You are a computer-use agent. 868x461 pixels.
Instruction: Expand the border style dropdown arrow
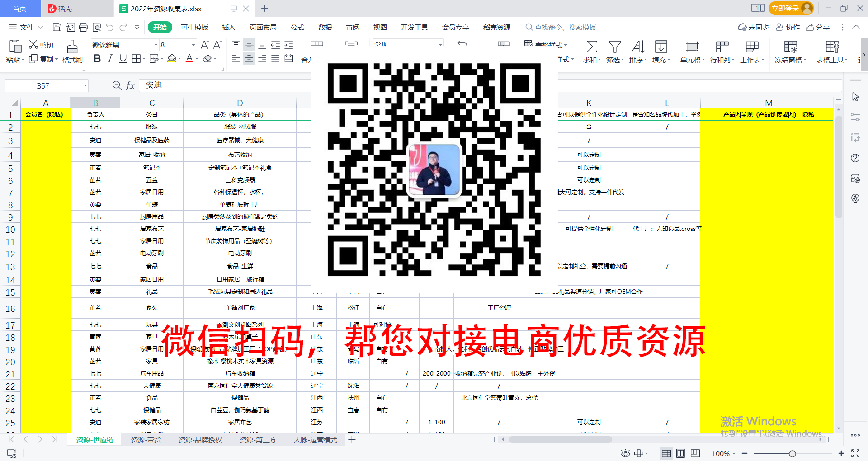pyautogui.click(x=144, y=59)
